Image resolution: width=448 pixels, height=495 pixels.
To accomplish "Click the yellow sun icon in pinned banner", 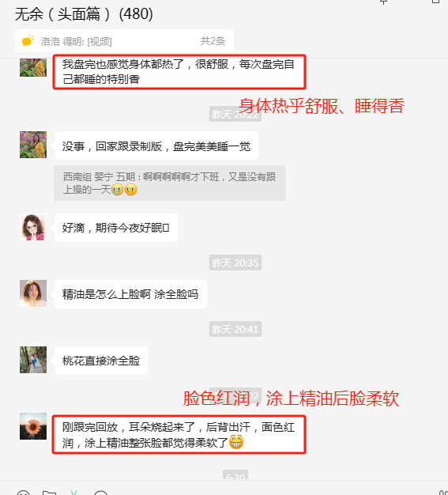I will (x=28, y=41).
